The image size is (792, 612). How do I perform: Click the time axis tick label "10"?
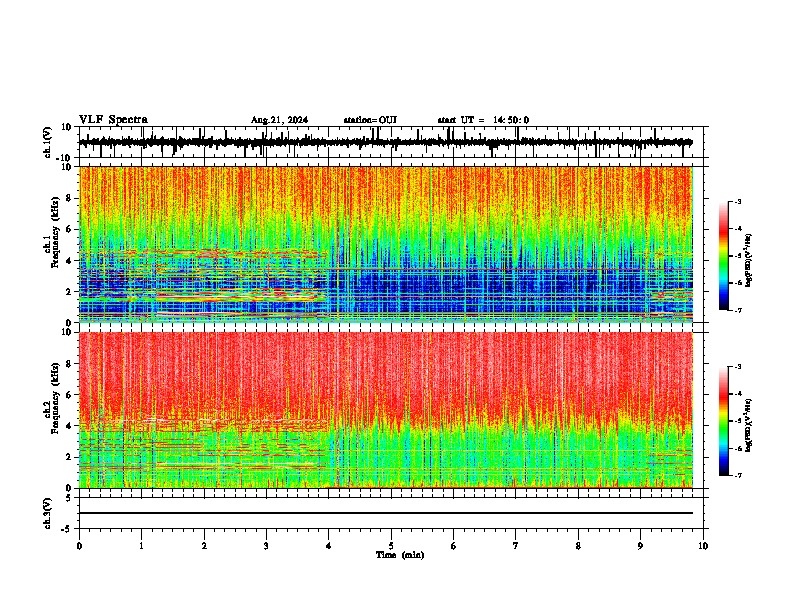(x=703, y=546)
